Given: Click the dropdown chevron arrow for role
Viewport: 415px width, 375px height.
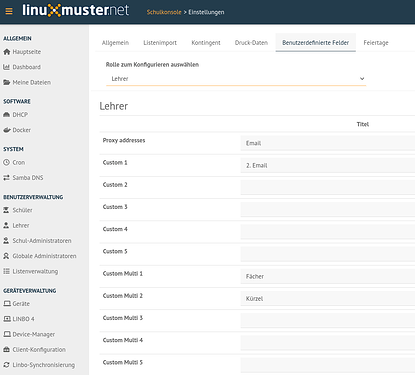Looking at the screenshot, I should pos(362,79).
